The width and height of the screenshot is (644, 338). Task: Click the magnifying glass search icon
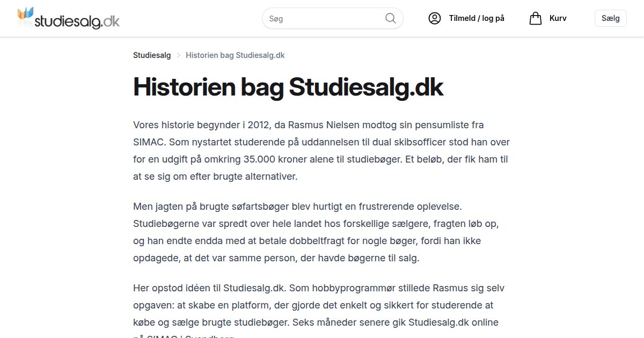[x=391, y=18]
